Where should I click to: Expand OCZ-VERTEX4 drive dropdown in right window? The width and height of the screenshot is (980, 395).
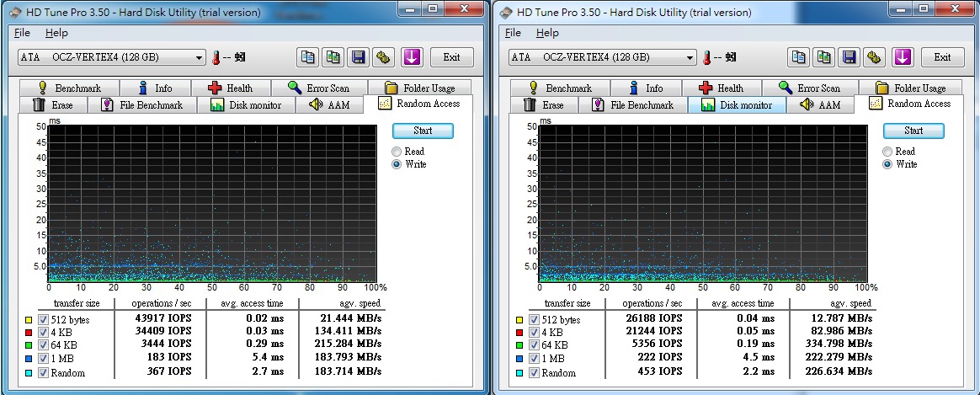tap(690, 57)
